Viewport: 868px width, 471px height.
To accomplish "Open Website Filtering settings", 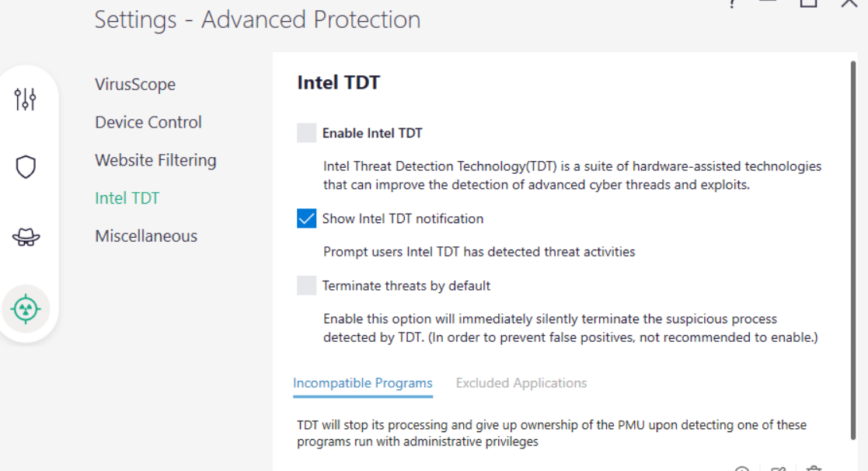I will 155,160.
